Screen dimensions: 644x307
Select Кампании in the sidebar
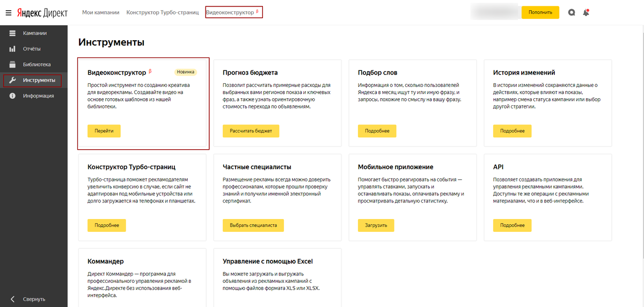(x=34, y=33)
